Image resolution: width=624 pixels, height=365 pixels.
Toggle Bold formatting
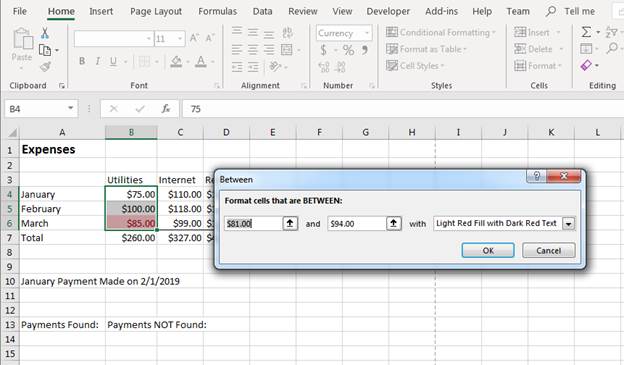click(x=82, y=61)
